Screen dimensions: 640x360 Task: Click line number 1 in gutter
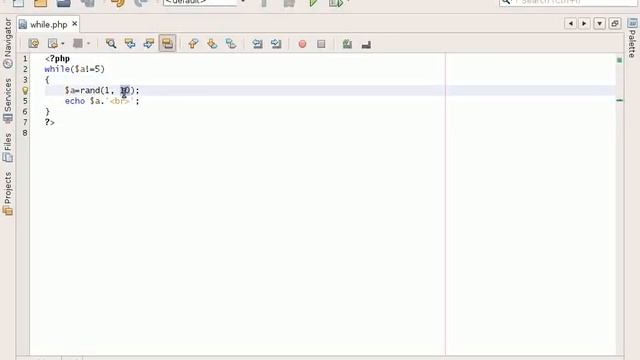25,59
